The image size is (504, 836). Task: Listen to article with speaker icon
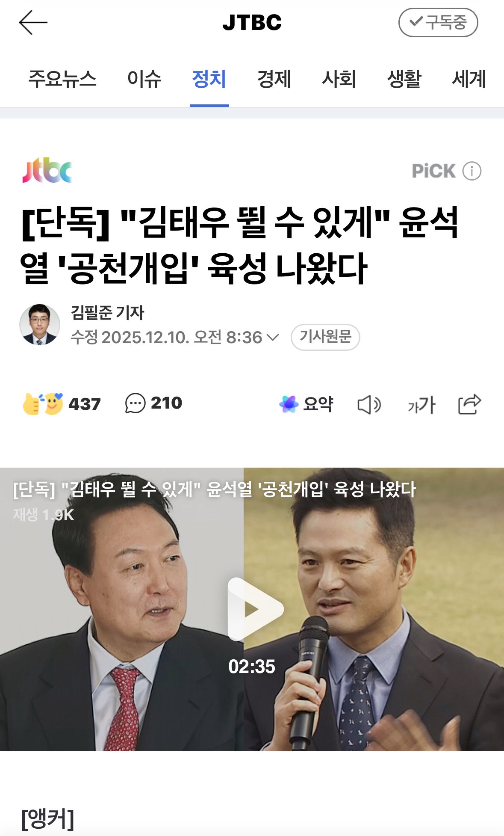369,404
